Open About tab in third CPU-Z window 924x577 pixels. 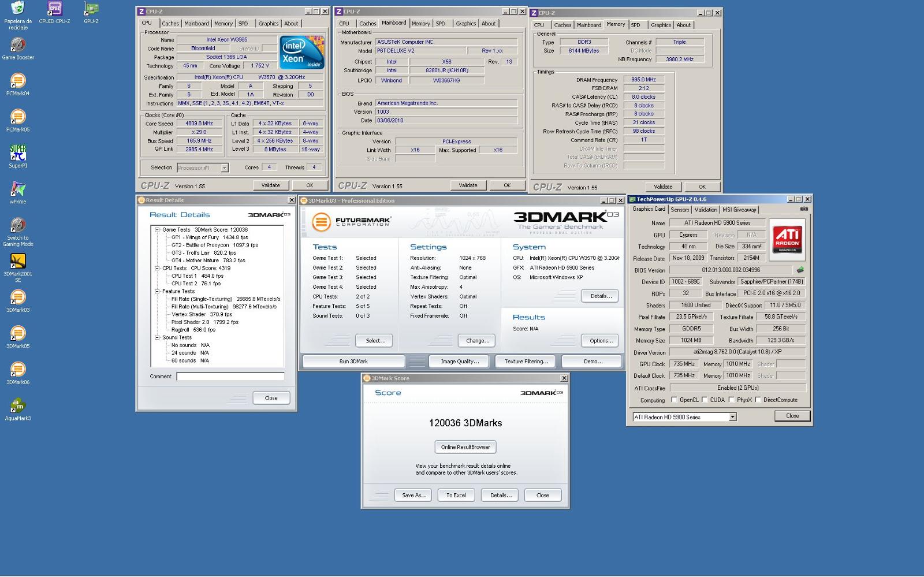[x=683, y=25]
